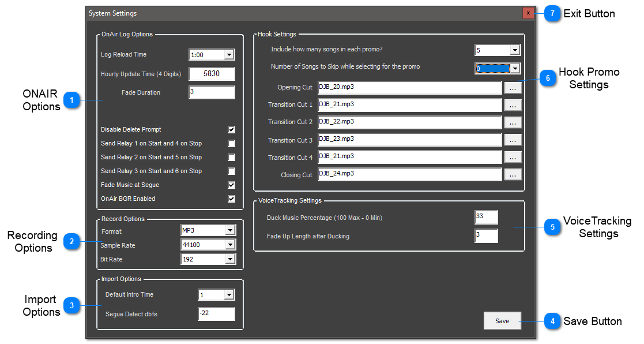The image size is (644, 344).
Task: Browse for the Closing Cut file
Action: (513, 174)
